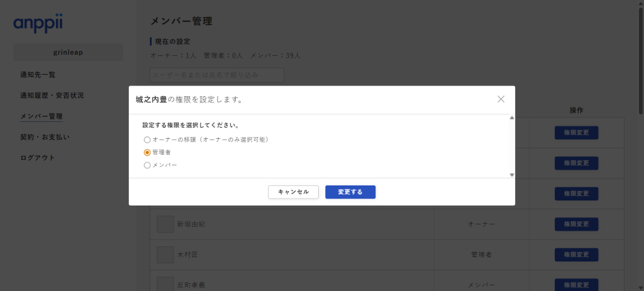Viewport: 644px width, 291px height.
Task: Click the dialog scrollbar down arrow
Action: pos(512,175)
